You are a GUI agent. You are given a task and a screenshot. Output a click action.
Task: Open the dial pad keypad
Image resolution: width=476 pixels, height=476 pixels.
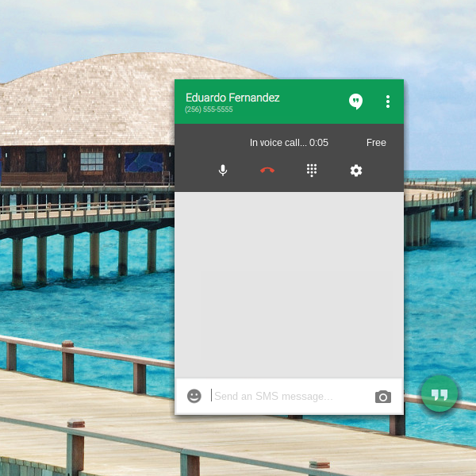coord(312,171)
